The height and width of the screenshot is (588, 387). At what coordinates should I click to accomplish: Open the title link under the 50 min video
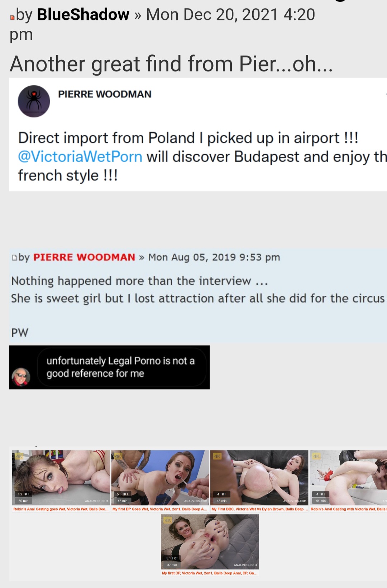pyautogui.click(x=61, y=509)
